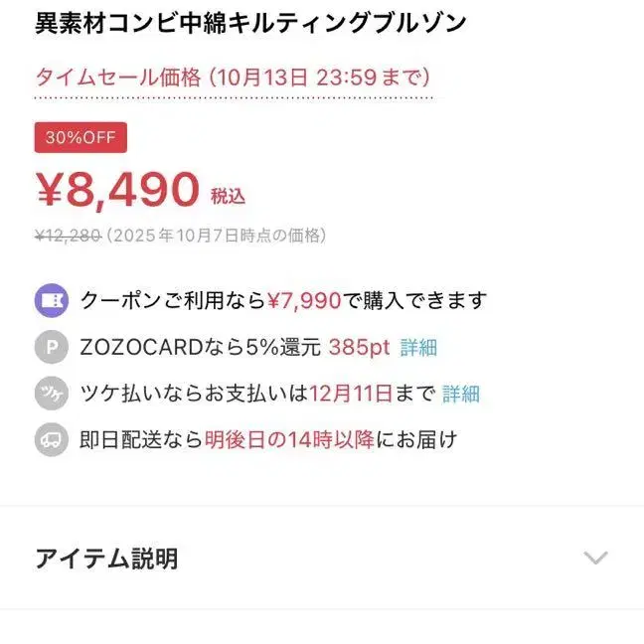
Task: Tap the red 30%OFF badge
Action: 80,137
